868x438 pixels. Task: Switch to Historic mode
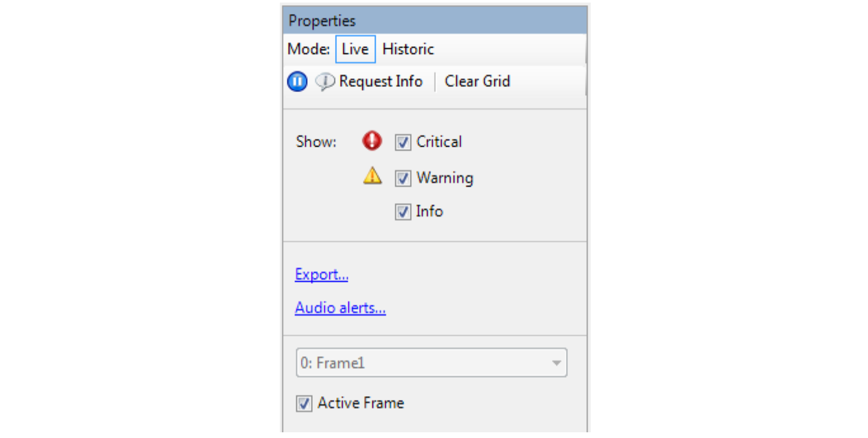[408, 50]
